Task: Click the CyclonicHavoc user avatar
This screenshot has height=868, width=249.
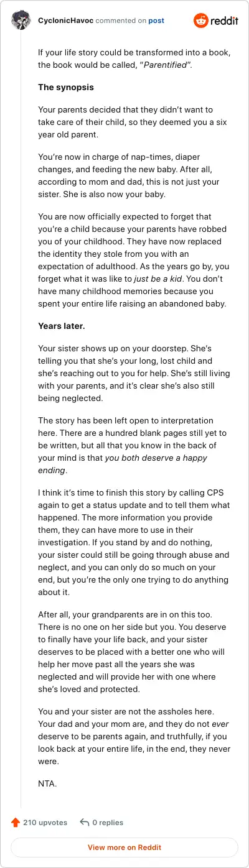Action: 21,21
